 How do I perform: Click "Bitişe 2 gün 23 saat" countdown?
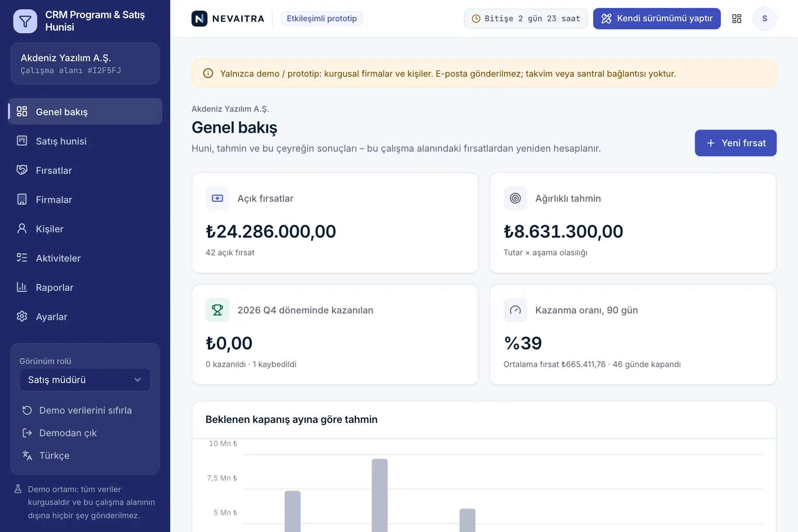[526, 19]
